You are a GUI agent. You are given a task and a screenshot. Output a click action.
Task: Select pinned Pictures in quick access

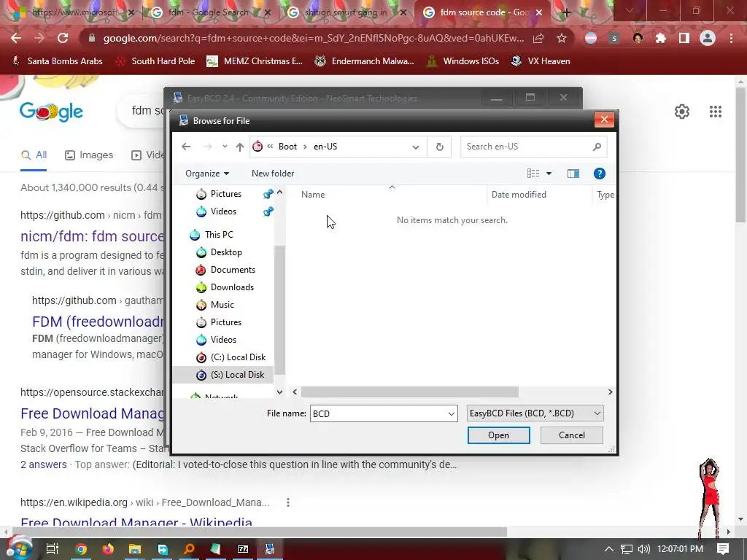click(225, 194)
